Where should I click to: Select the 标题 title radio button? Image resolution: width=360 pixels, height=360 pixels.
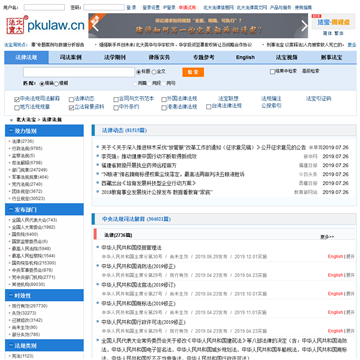[139, 72]
